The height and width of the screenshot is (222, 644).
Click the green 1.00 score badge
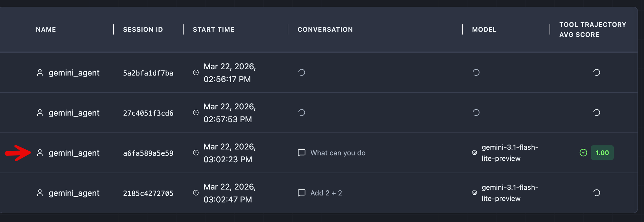pos(602,153)
